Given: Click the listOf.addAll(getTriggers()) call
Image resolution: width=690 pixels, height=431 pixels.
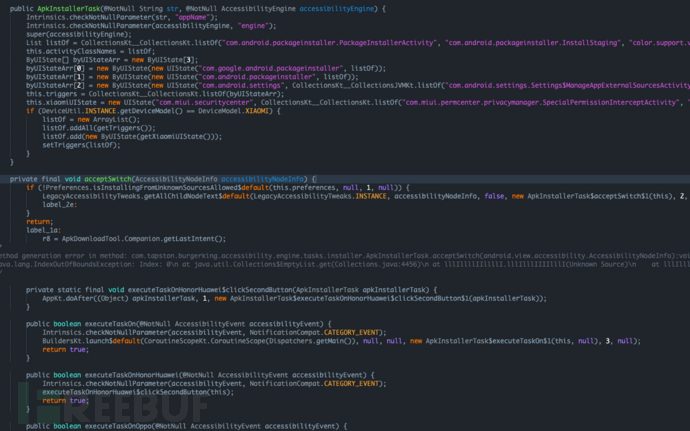Looking at the screenshot, I should pyautogui.click(x=99, y=128).
